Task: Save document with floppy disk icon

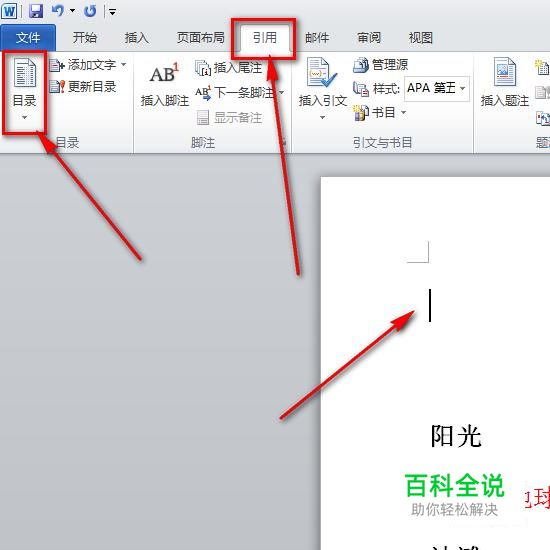Action: pyautogui.click(x=36, y=11)
